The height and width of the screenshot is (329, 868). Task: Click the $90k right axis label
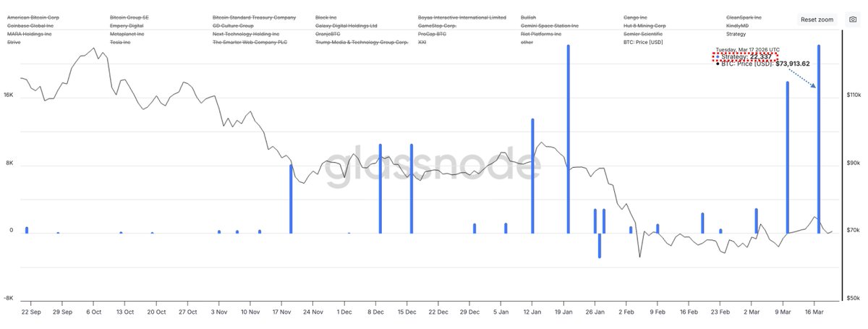tap(852, 163)
